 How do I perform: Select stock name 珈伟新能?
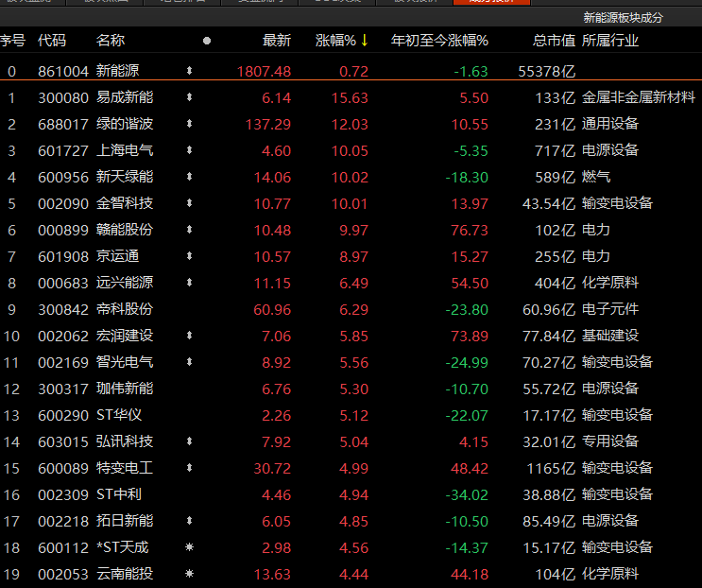(125, 389)
